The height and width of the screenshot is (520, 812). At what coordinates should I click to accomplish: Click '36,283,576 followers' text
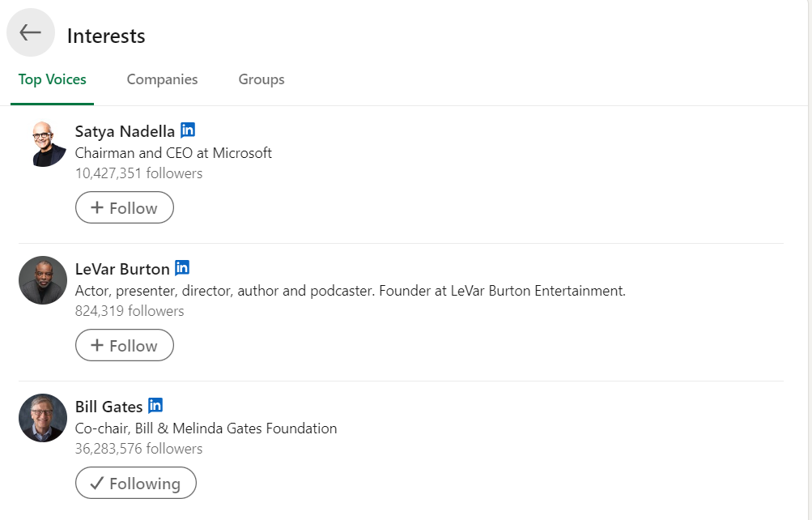[x=138, y=449]
